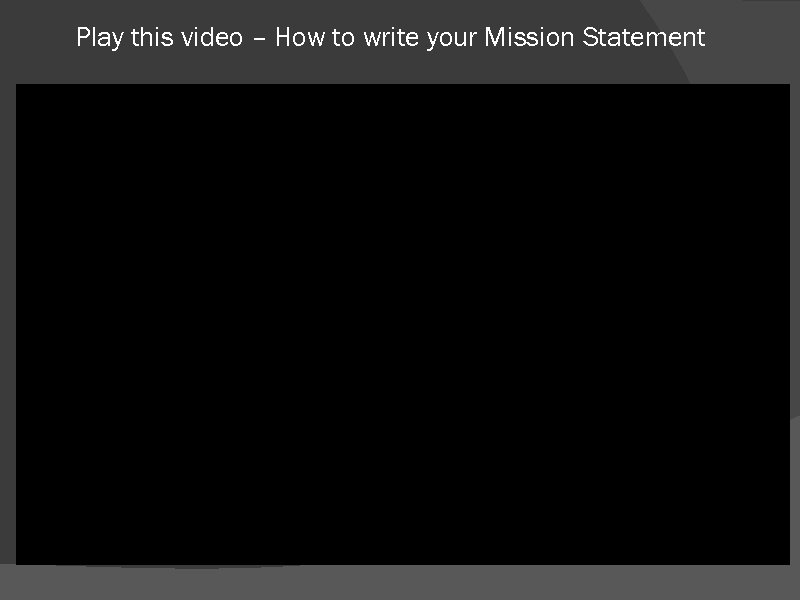800x600 pixels.
Task: Click the video frame's bottom-right corner
Action: tap(789, 564)
